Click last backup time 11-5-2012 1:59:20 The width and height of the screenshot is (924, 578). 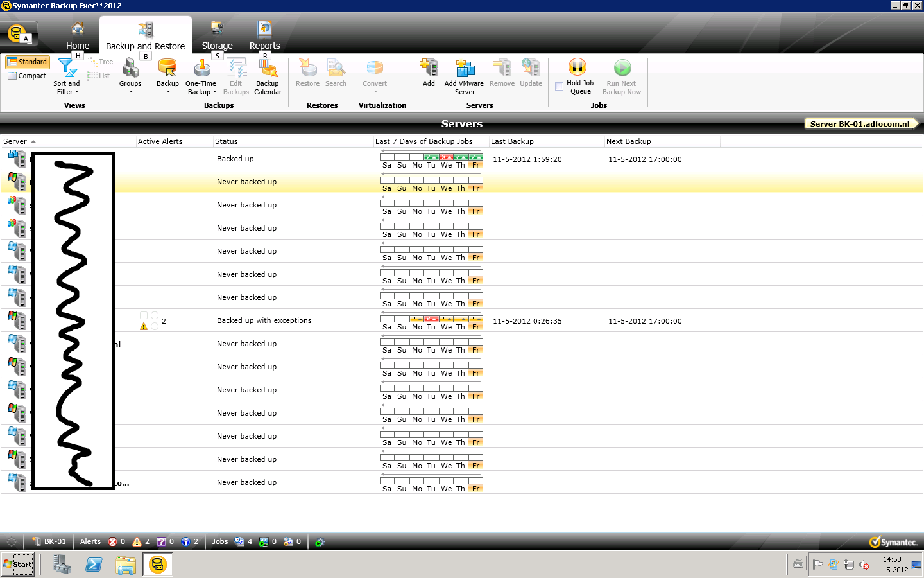point(527,159)
